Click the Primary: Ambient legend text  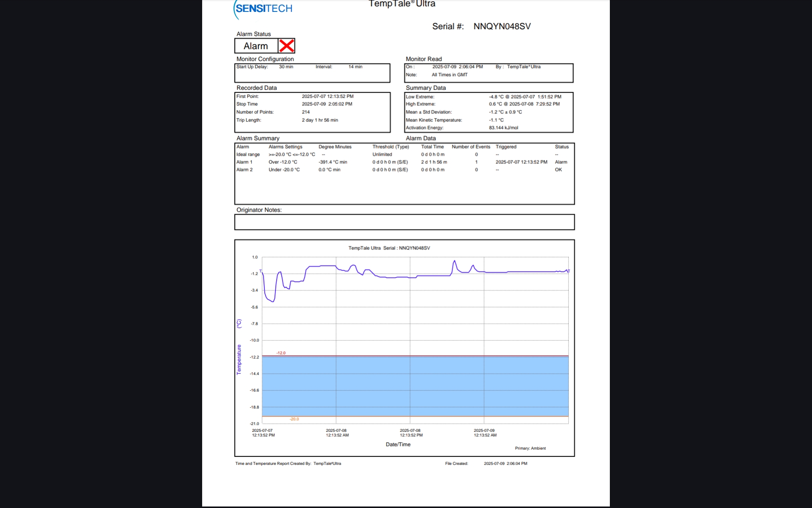530,448
